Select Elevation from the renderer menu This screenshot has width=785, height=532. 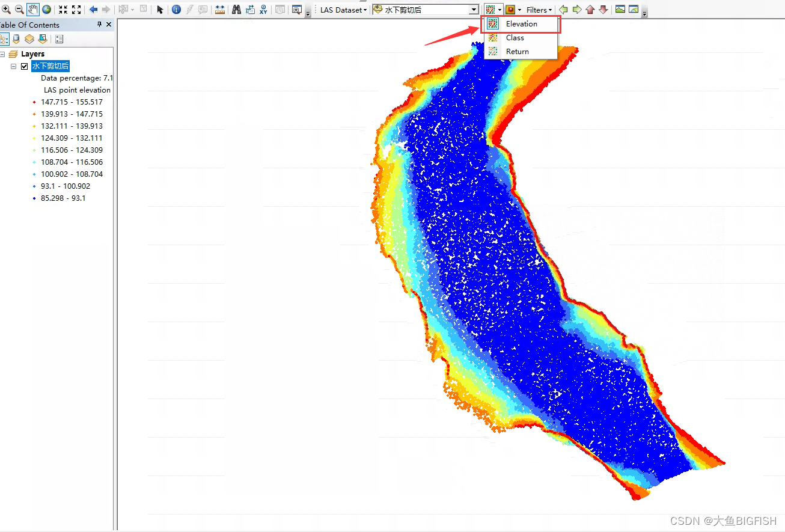point(521,23)
